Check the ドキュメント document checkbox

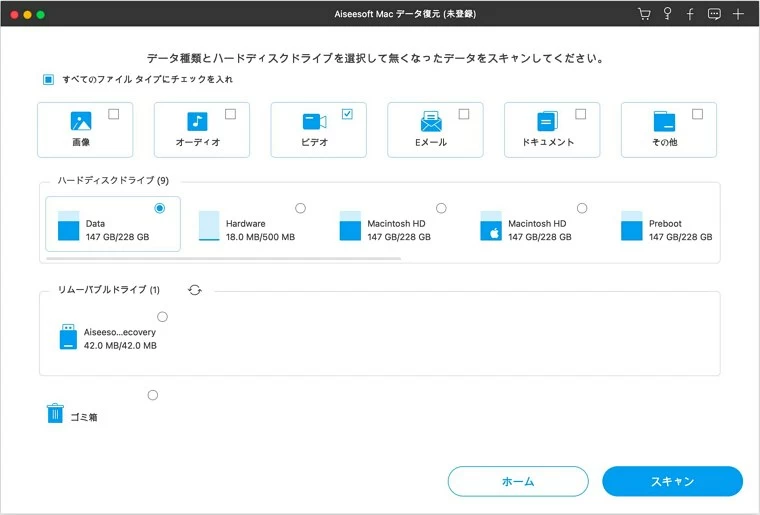click(x=581, y=114)
